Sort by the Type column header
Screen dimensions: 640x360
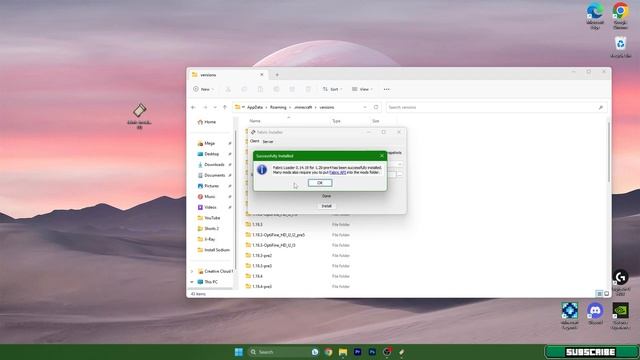pos(336,121)
